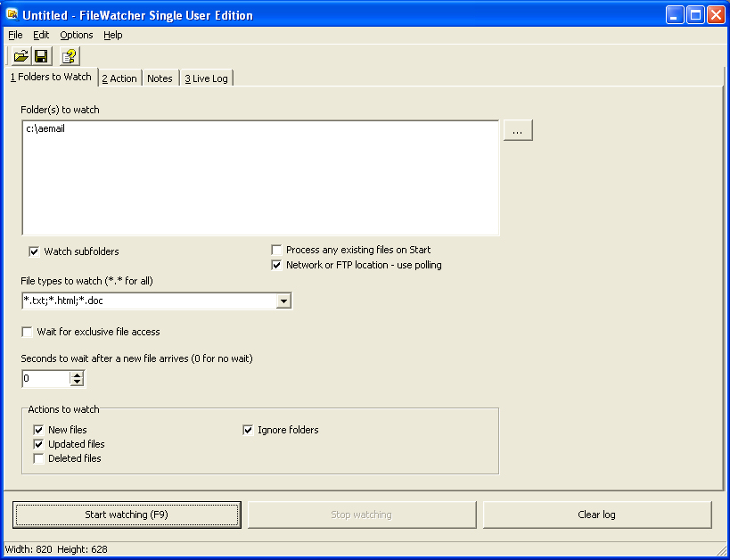Click the Save toolbar icon
This screenshot has height=560, width=730.
coord(41,55)
